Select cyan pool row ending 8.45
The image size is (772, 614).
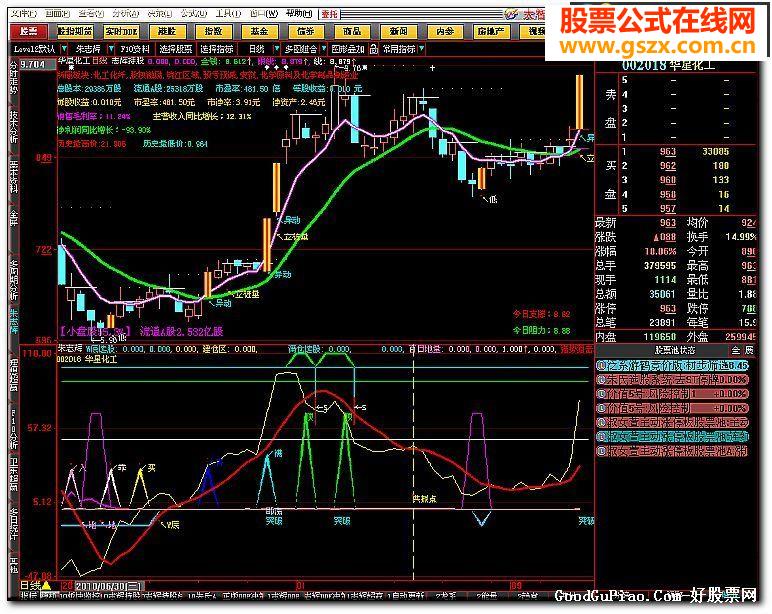673,365
